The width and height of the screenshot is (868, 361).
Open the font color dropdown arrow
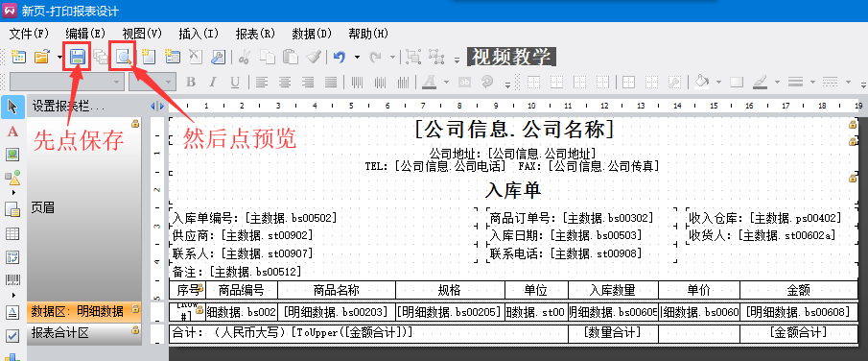[446, 82]
